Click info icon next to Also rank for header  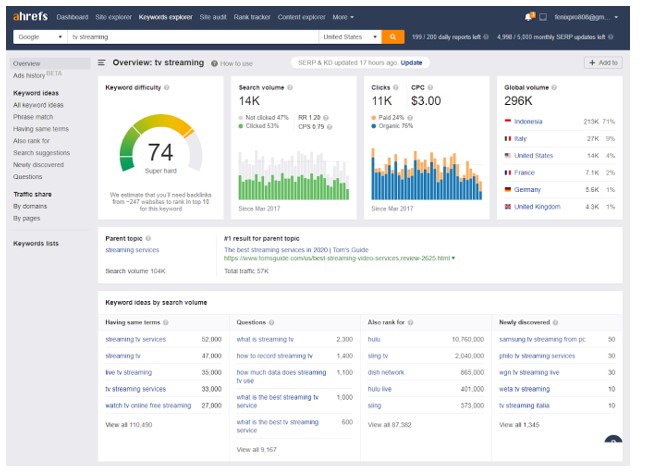tap(411, 322)
